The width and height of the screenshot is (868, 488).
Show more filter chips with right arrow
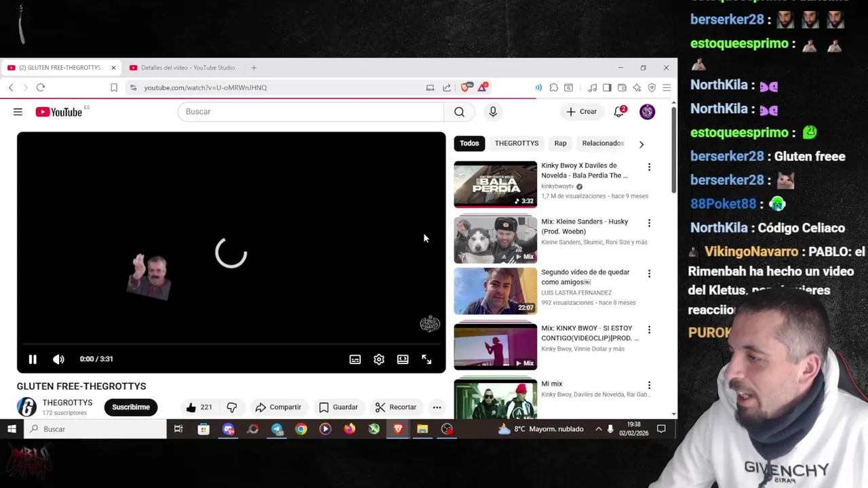642,144
